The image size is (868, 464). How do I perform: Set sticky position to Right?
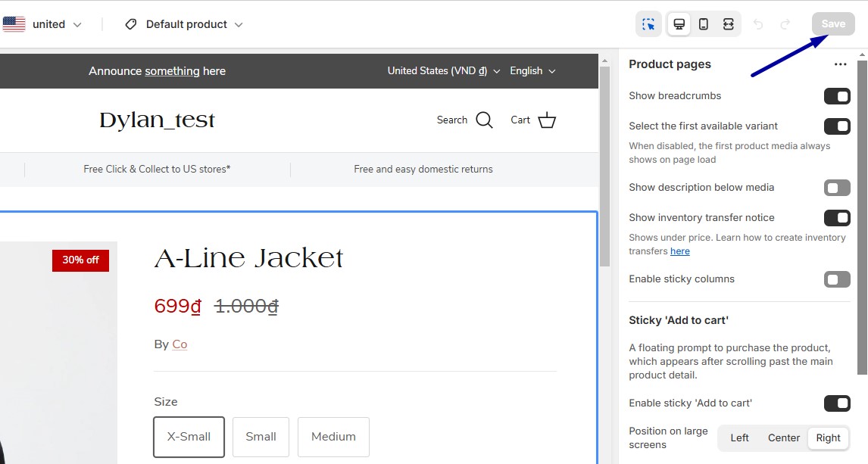(828, 438)
